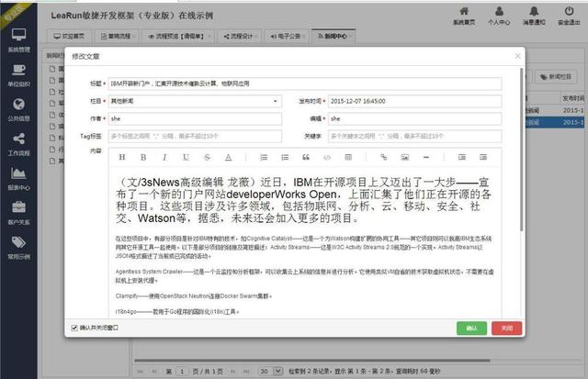Insert a block quote
Screen dimensions: 588x379
click(306, 157)
